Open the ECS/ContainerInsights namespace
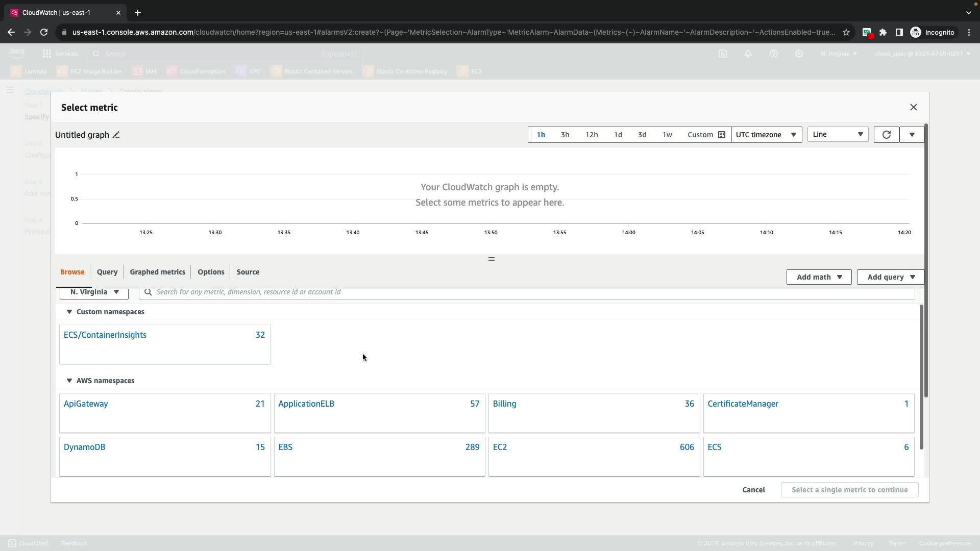Image resolution: width=980 pixels, height=551 pixels. pos(105,335)
